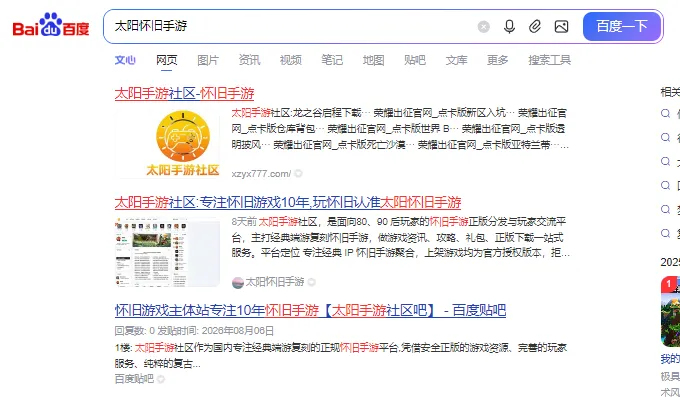Click the 百度一下 search button

tap(622, 26)
